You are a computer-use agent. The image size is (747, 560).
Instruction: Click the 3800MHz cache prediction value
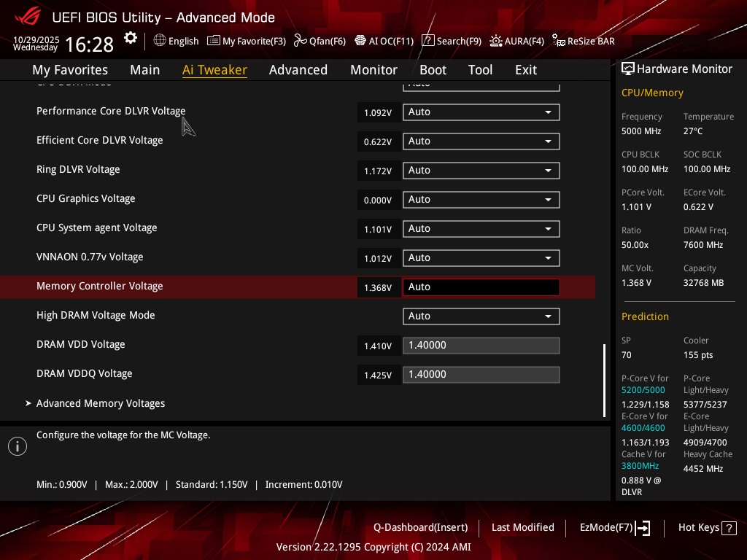pyautogui.click(x=640, y=466)
